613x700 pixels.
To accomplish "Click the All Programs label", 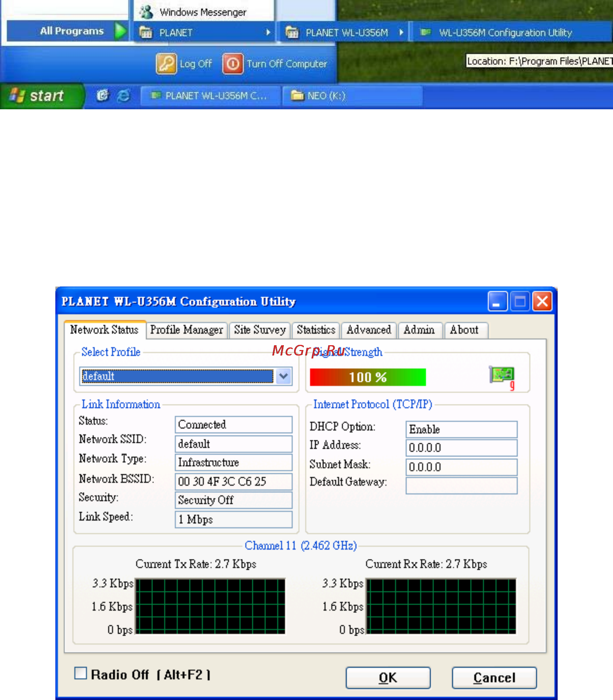I will (x=72, y=31).
